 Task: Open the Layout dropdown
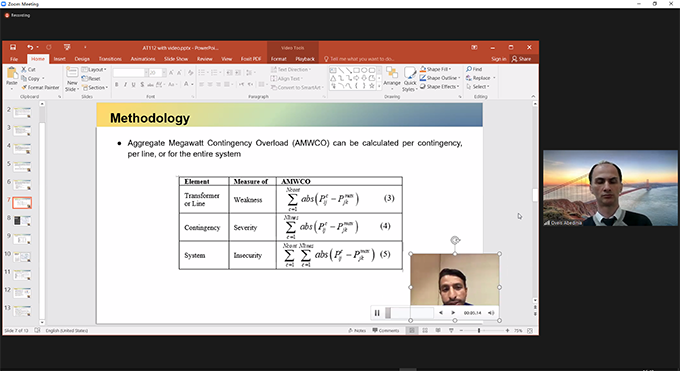94,69
